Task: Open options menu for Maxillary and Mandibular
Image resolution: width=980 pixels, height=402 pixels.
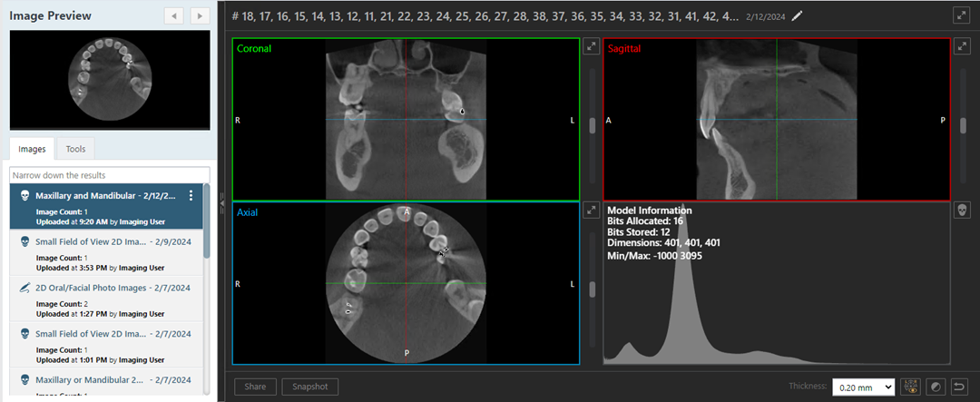Action: coord(191,196)
